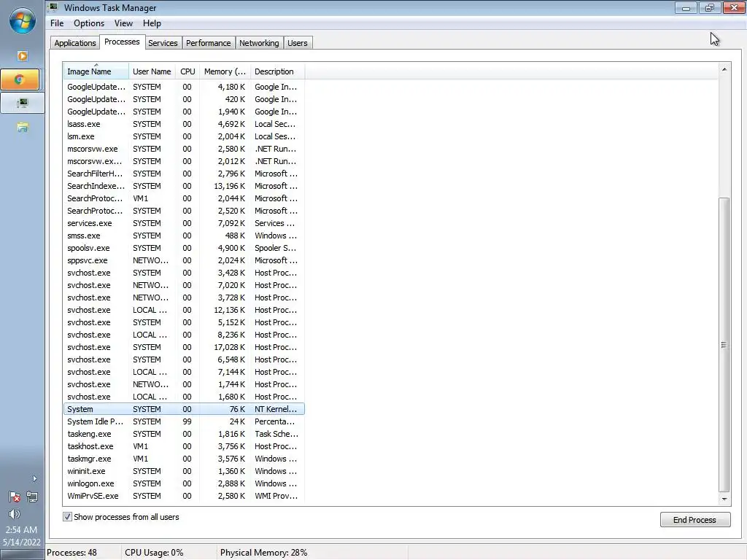Image resolution: width=747 pixels, height=560 pixels.
Task: Click the 99 CPU value cell
Action: (x=187, y=421)
